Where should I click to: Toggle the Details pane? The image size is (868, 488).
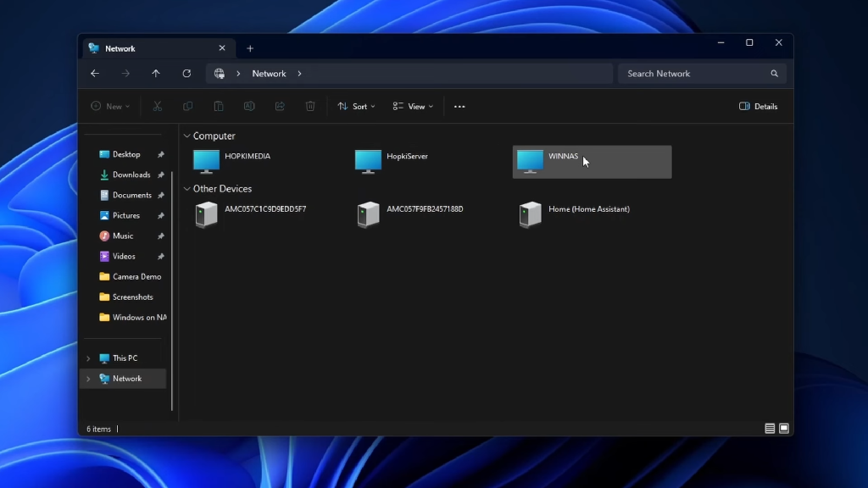(x=757, y=106)
